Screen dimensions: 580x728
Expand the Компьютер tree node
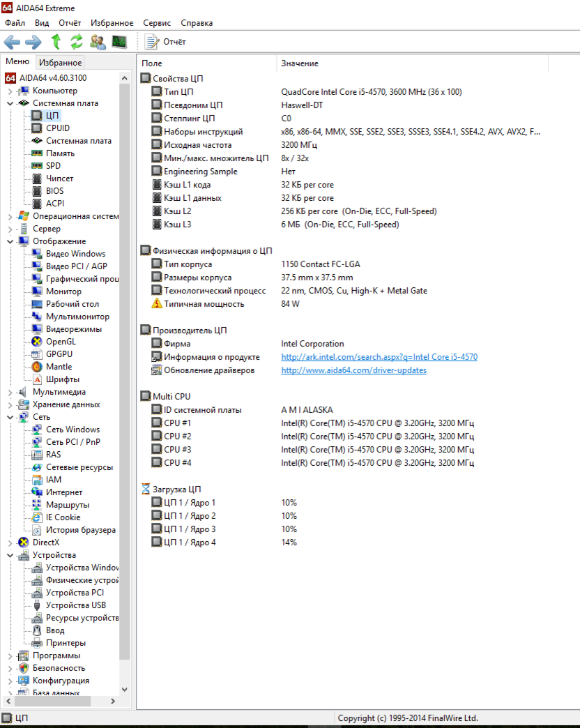point(10,91)
